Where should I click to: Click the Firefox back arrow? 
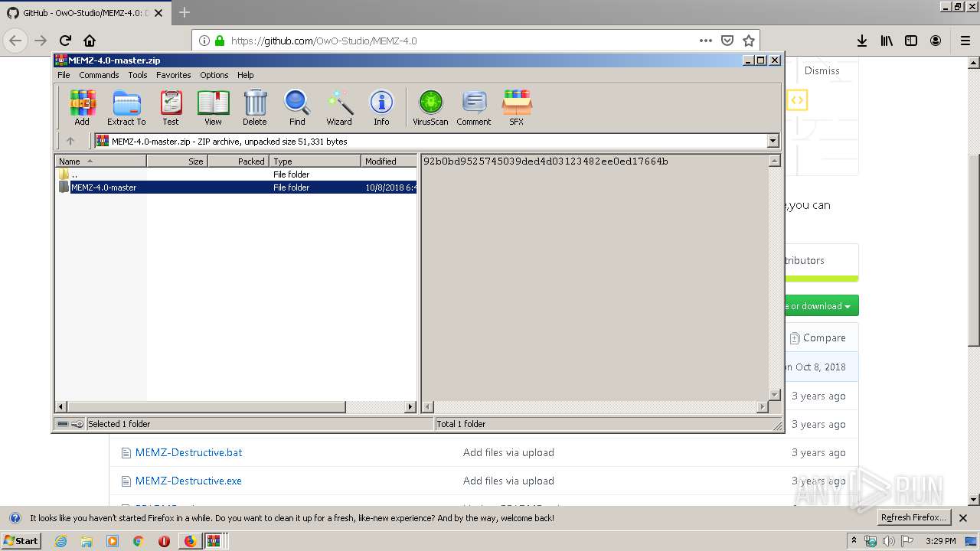pyautogui.click(x=15, y=41)
